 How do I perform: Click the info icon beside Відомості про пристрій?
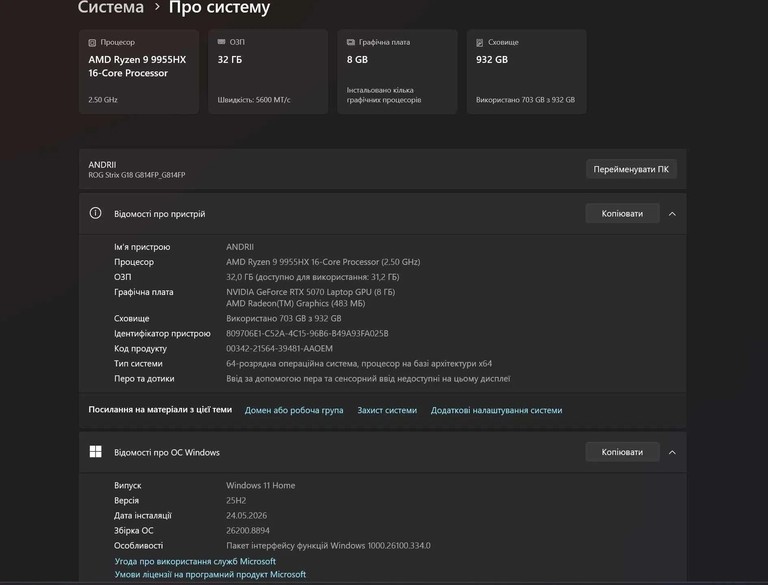96,213
